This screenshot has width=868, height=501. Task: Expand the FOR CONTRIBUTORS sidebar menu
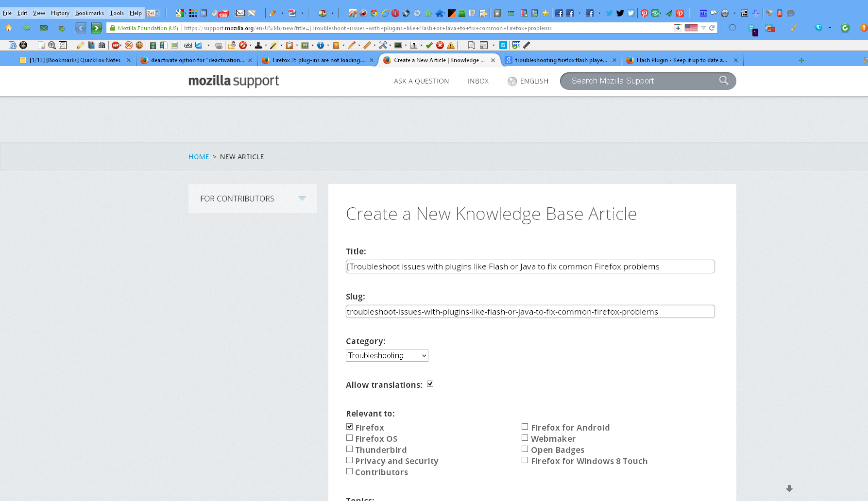[252, 199]
